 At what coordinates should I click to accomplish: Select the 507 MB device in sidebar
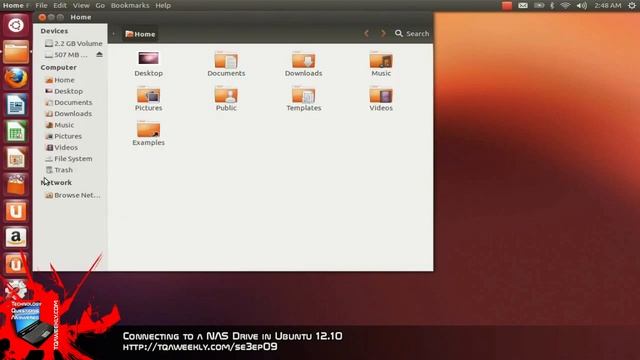(67, 55)
